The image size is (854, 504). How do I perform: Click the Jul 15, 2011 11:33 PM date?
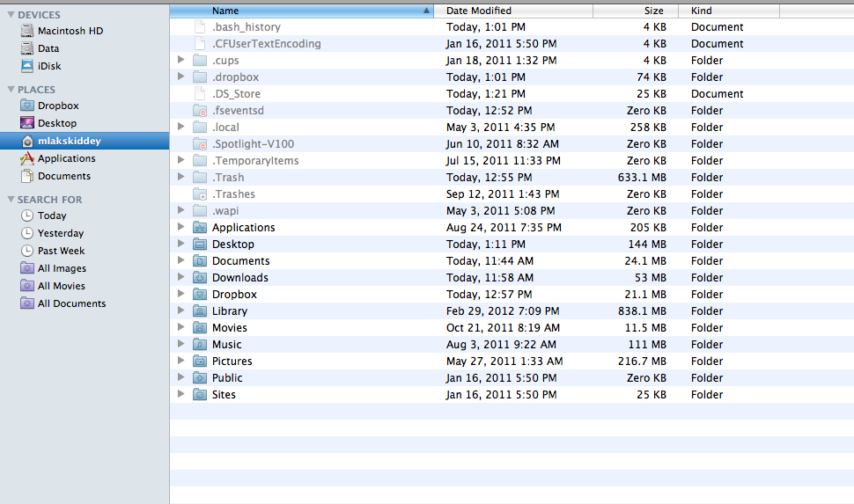[504, 161]
